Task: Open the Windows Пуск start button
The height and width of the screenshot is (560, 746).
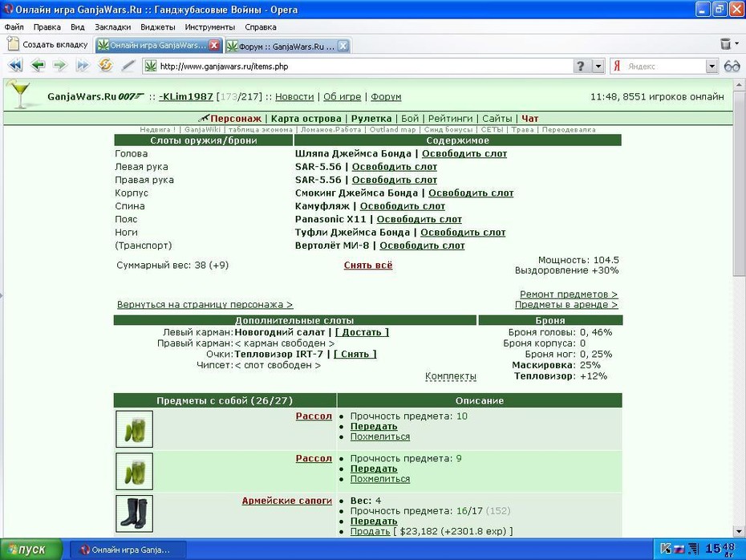Action: coord(31,550)
